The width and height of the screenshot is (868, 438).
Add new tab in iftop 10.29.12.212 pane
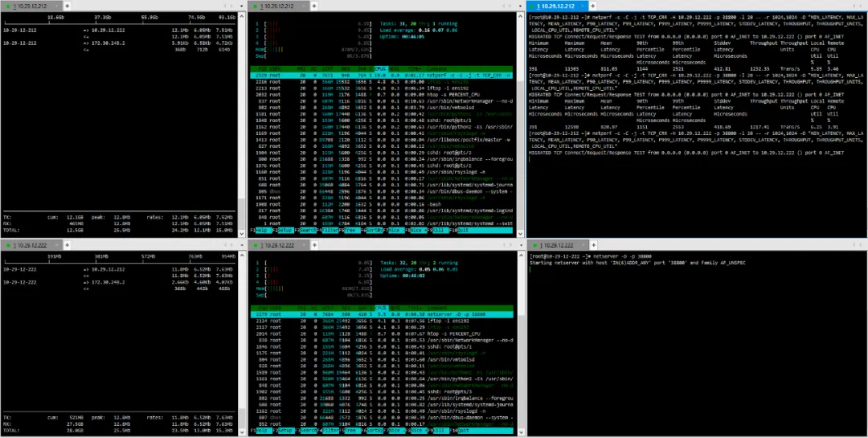[x=67, y=6]
